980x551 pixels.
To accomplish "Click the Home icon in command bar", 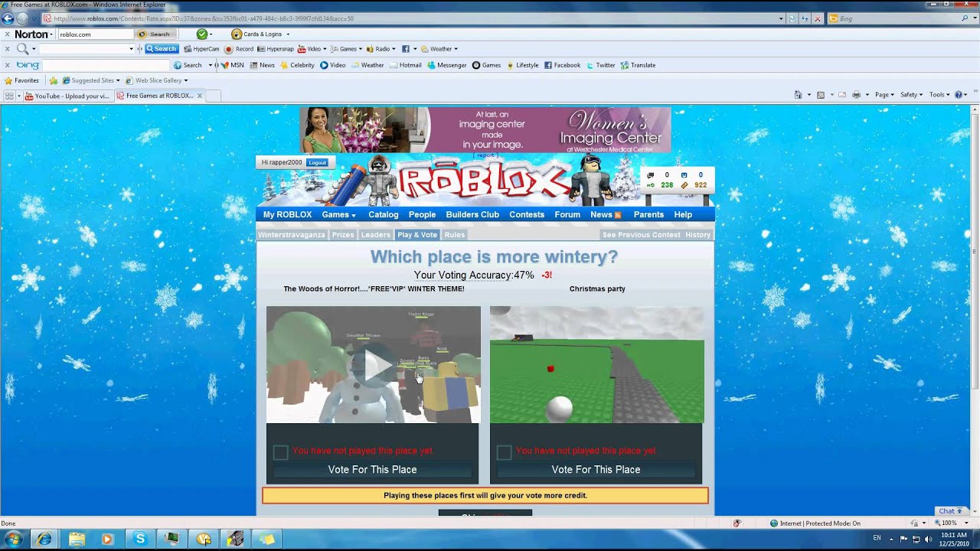I will [x=798, y=95].
